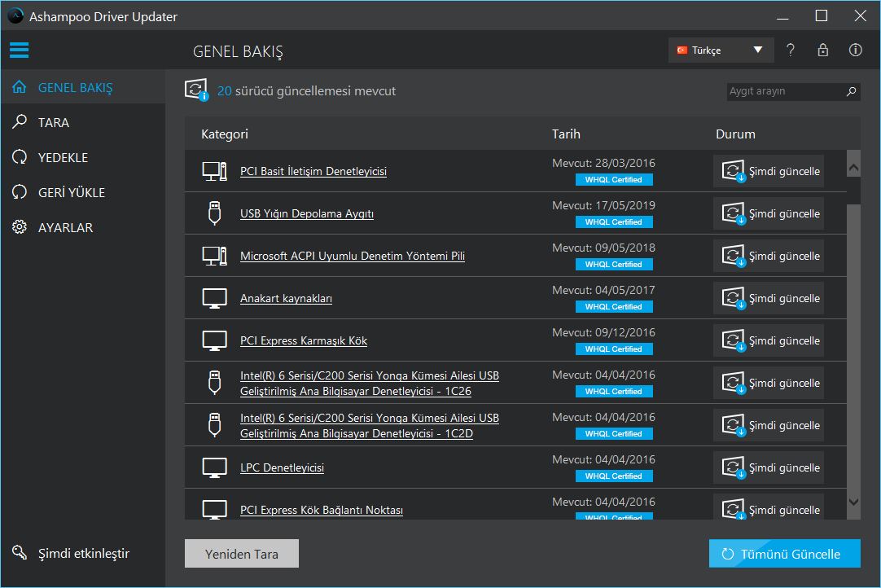The height and width of the screenshot is (588, 881).
Task: Update PCI Basit İletişim Denetleyicisi now
Action: coord(769,171)
